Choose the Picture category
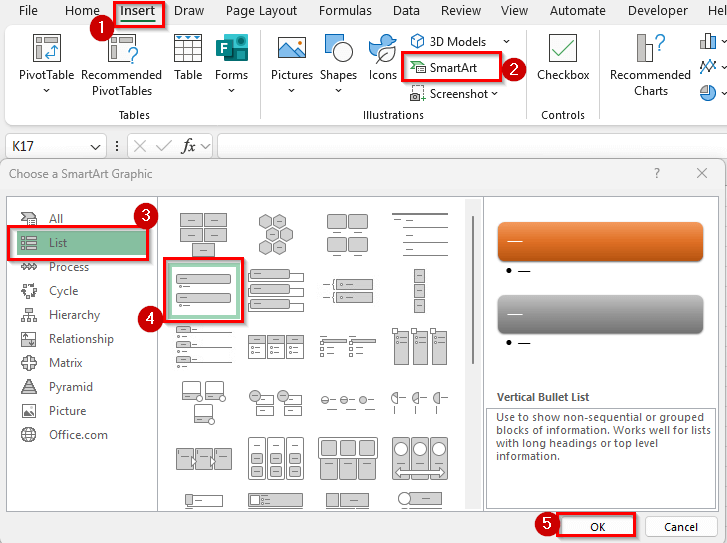The image size is (727, 543). click(x=67, y=411)
